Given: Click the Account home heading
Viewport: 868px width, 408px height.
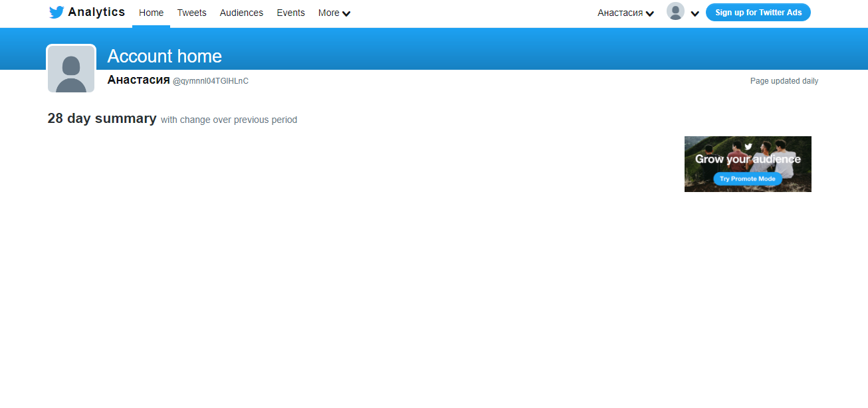Looking at the screenshot, I should coord(164,56).
